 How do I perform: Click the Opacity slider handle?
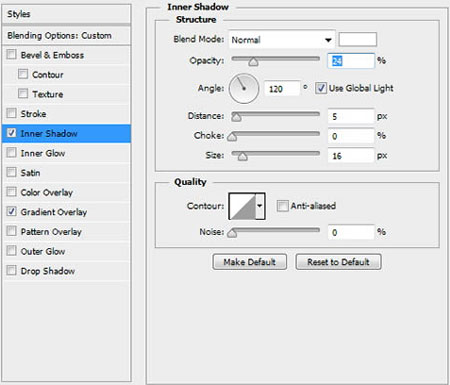253,62
